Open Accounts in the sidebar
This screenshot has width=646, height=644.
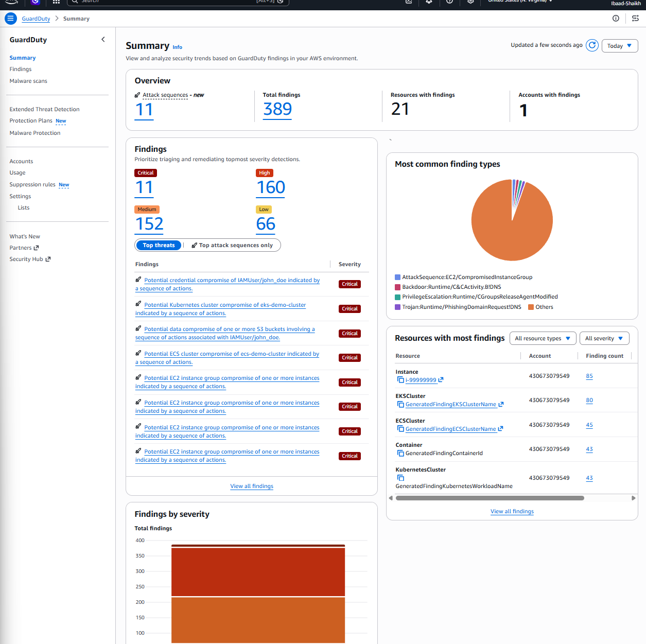pos(21,161)
